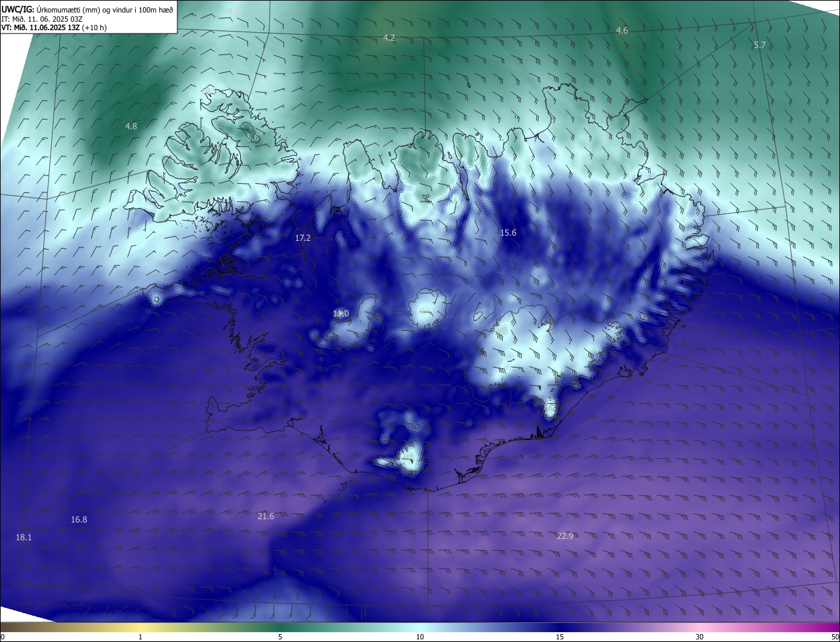Screen dimensions: 840x642
Task: Click the 4.2 value label on the map
Action: [389, 37]
